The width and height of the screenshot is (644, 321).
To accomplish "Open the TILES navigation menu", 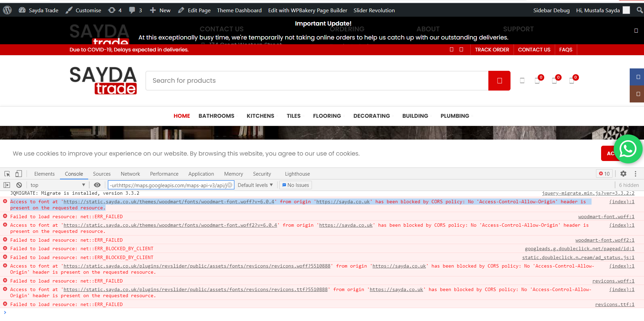I will click(294, 116).
